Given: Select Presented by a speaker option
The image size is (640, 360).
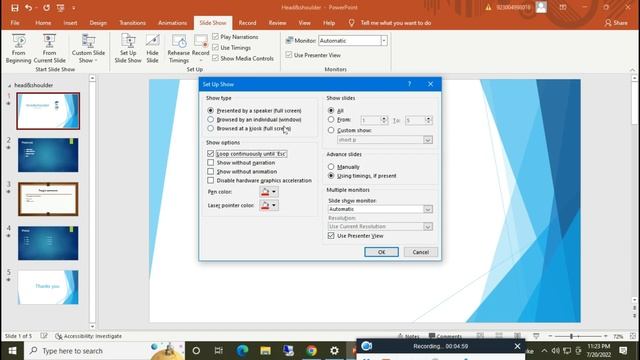Looking at the screenshot, I should 211,111.
